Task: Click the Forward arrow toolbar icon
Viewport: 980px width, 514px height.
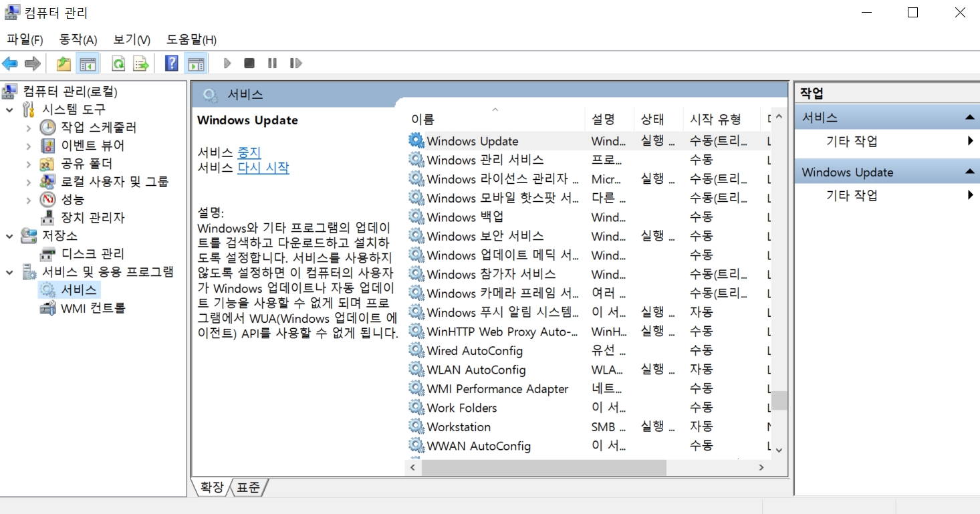Action: (x=32, y=63)
